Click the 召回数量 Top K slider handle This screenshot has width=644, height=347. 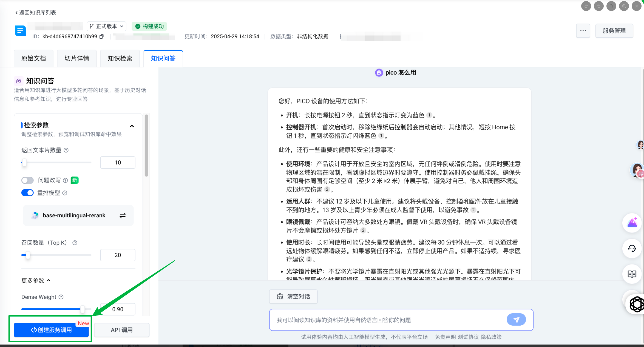pos(28,255)
